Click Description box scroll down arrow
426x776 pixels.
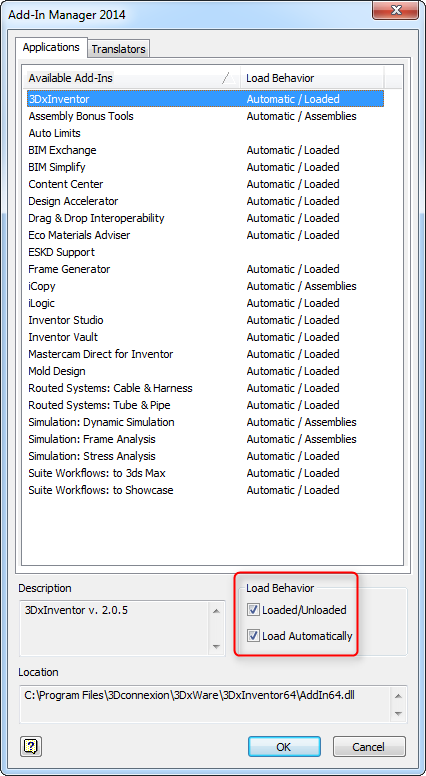click(216, 646)
